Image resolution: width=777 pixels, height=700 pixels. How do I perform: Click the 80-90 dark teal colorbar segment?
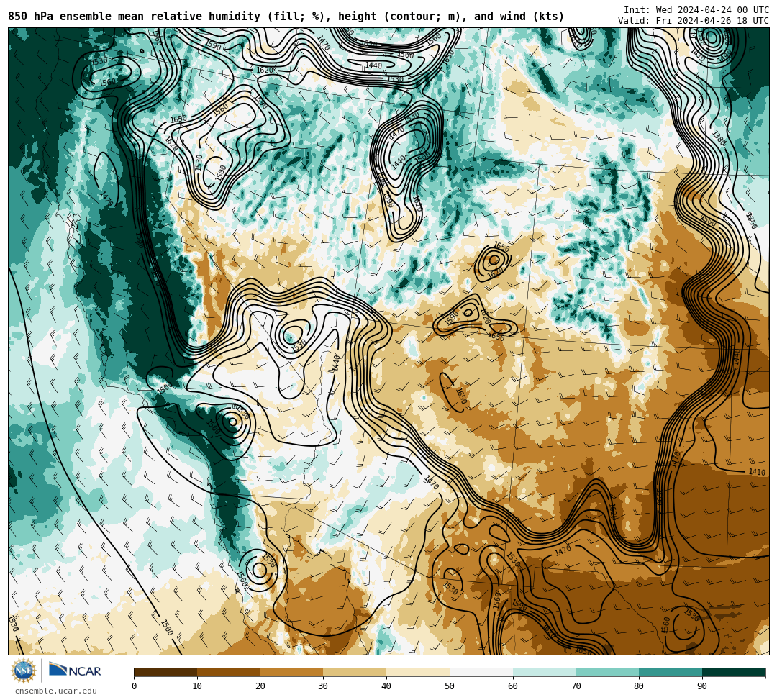coord(671,672)
